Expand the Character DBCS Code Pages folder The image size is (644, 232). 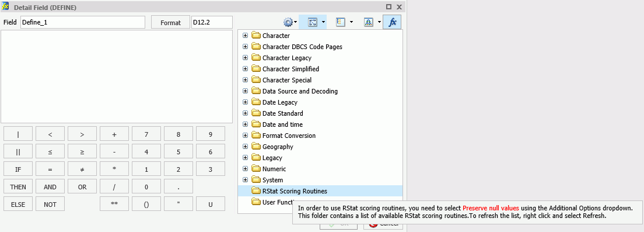click(245, 47)
